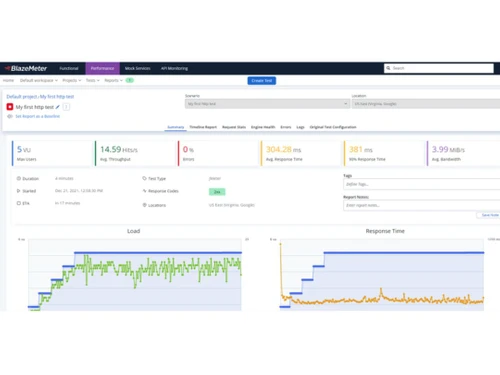This screenshot has height=375, width=500.
Task: Open the Original Test Configuration tab
Action: click(333, 127)
